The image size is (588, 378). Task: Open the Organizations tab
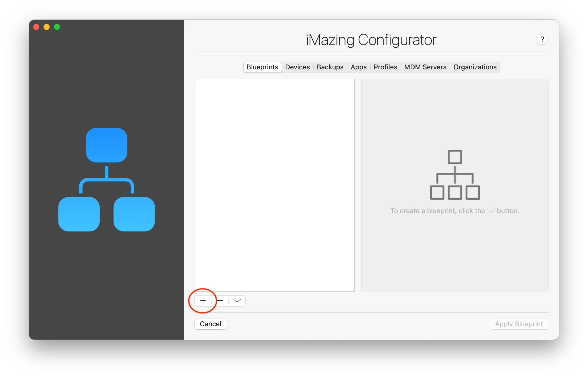pos(475,67)
